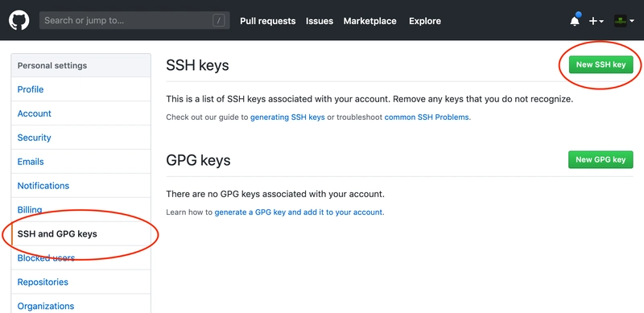Open Blocked users settings
Image resolution: width=644 pixels, height=313 pixels.
(81, 258)
